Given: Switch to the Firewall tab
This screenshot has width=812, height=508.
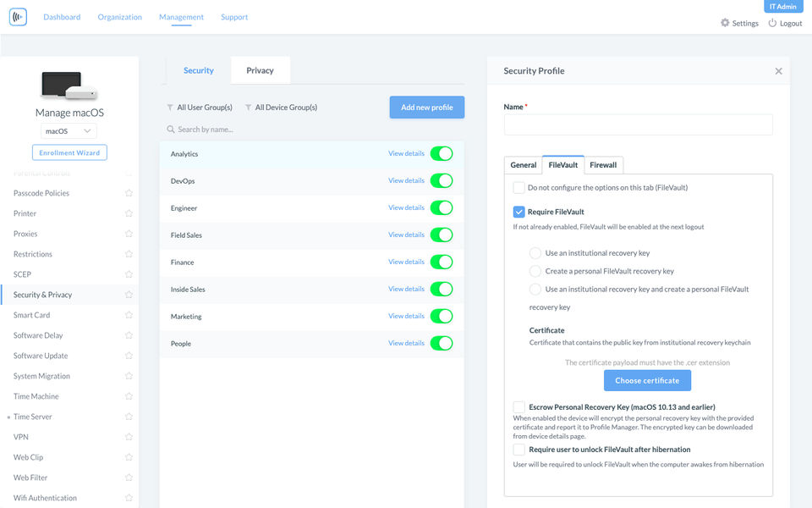Looking at the screenshot, I should 603,165.
